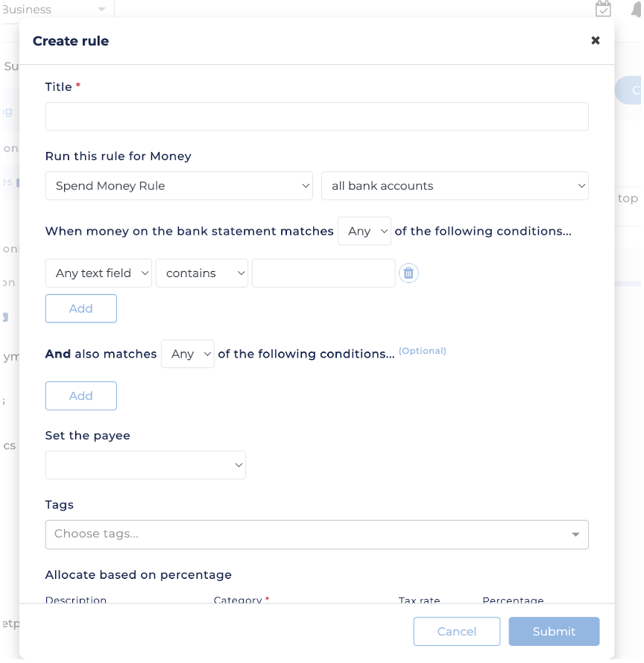The width and height of the screenshot is (644, 663).
Task: Submit the new rule
Action: (554, 632)
